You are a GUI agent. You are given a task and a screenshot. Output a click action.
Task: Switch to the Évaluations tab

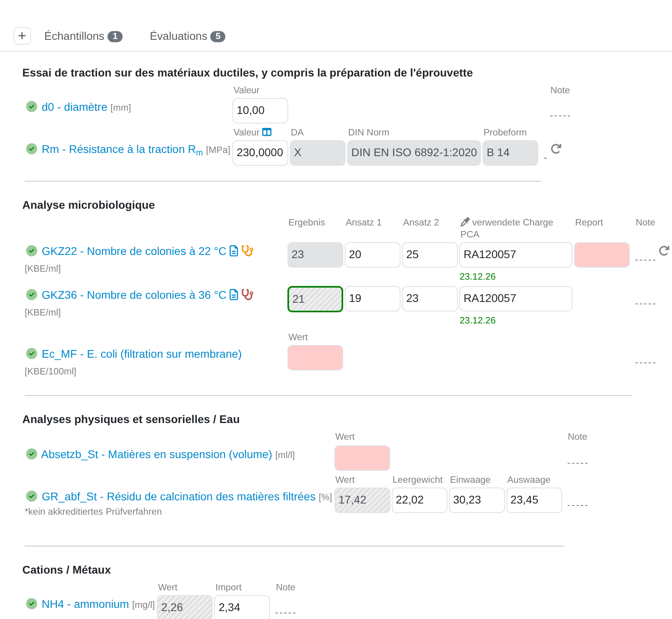(187, 36)
